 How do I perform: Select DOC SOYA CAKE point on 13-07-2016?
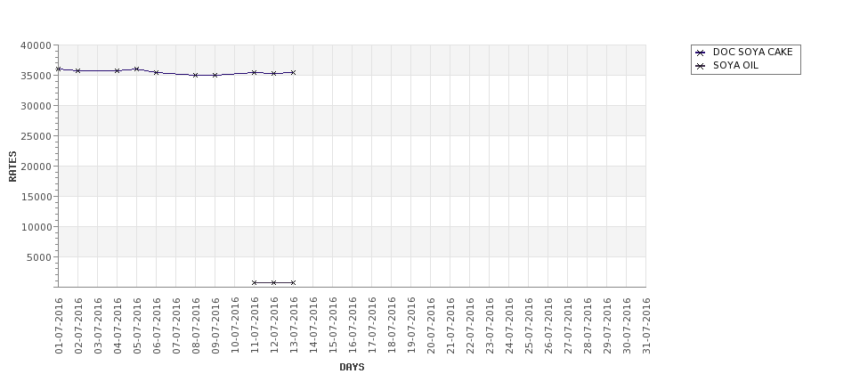[294, 72]
